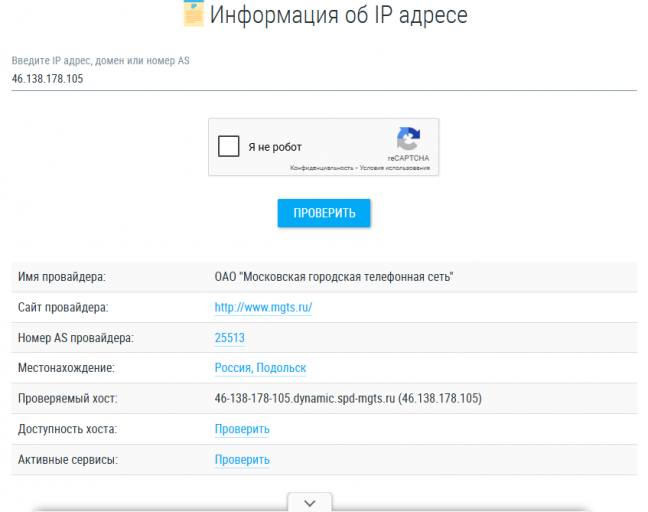This screenshot has height=512, width=648.
Task: Open the http://www.mgts.ru/ provider site link
Action: (x=263, y=307)
